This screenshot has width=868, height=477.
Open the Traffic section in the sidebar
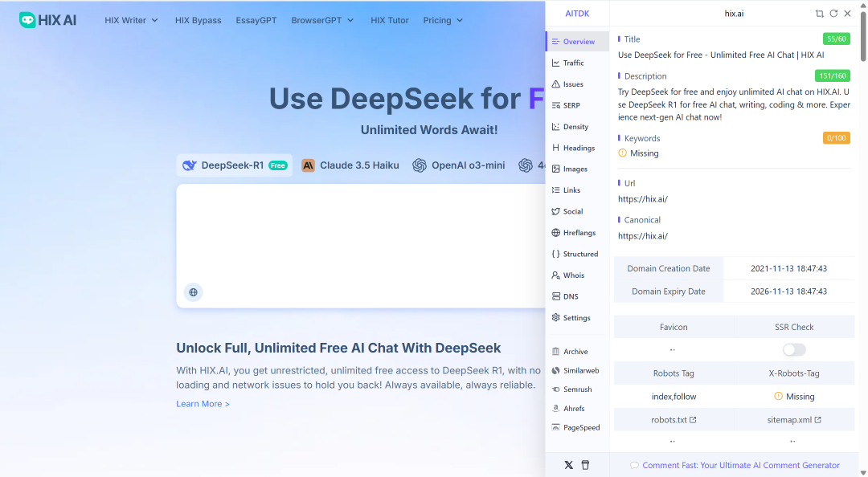pos(577,63)
